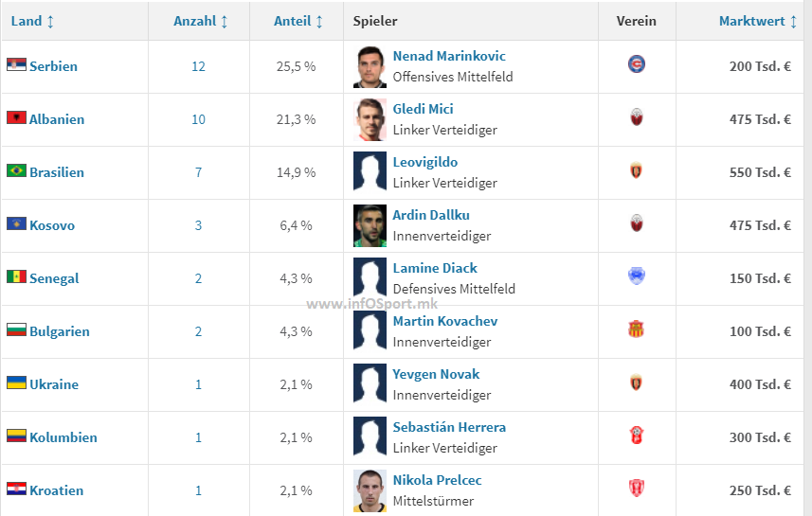Click Nikola Prelcec's portrait photo

coord(370,490)
